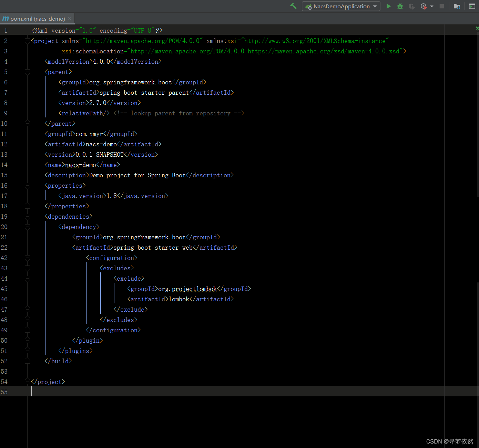
Task: Click the modelVersion value 4.0.0
Action: coord(101,62)
